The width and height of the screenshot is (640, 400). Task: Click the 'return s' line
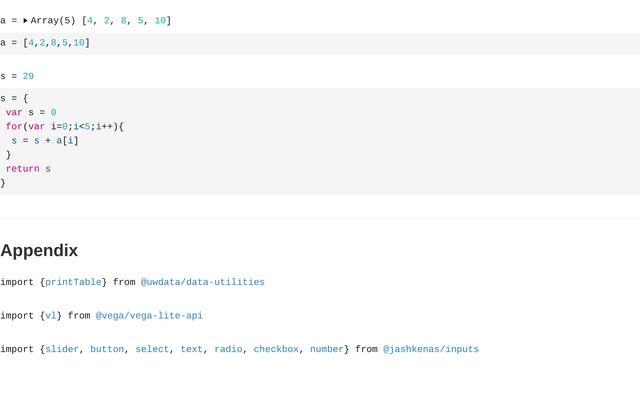[x=28, y=169]
